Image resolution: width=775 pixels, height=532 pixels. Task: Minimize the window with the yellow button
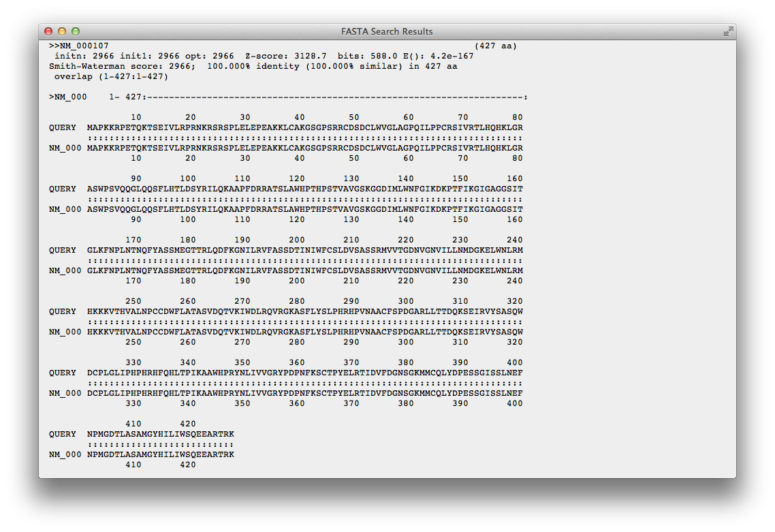62,31
